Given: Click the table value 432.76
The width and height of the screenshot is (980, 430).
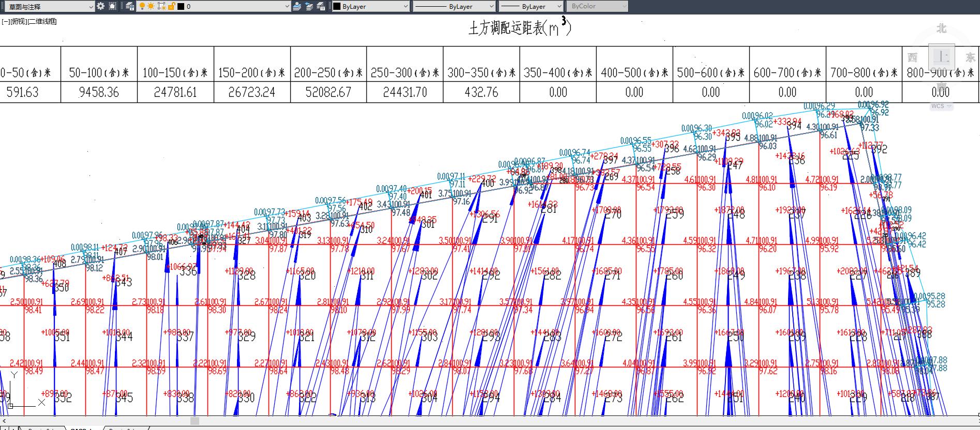Looking at the screenshot, I should tap(482, 93).
